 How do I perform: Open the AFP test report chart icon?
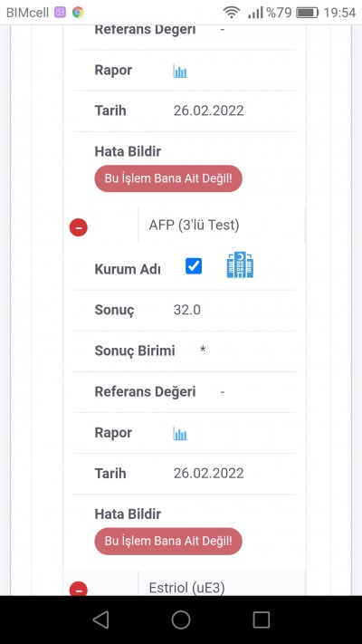(x=180, y=433)
